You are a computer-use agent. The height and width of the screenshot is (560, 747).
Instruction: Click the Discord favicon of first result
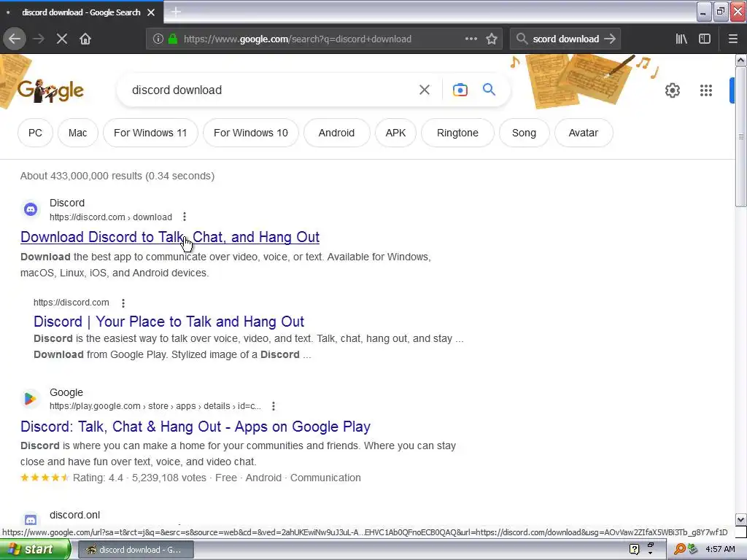click(31, 209)
